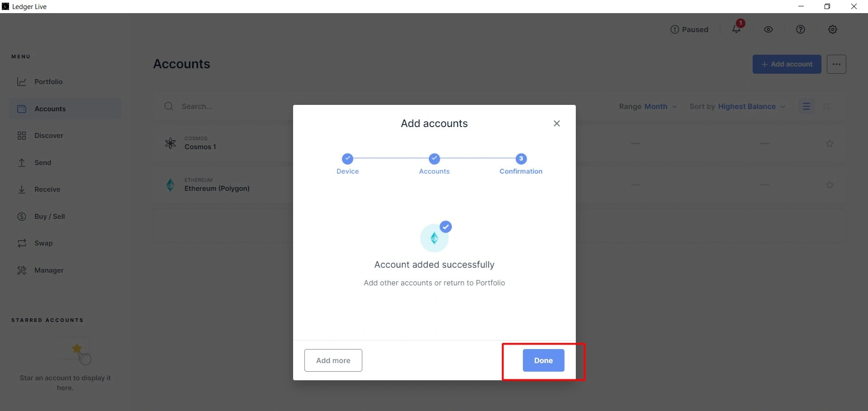Click the Accounts step checkmark
This screenshot has height=411, width=868.
tap(434, 159)
